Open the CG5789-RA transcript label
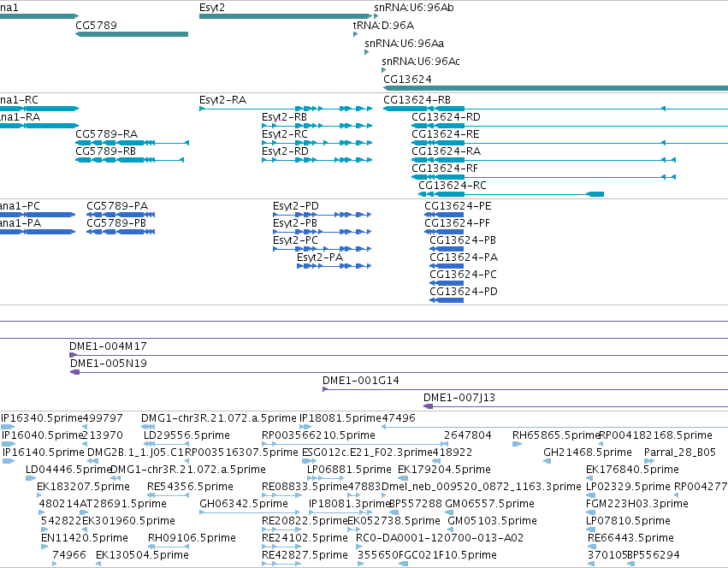 (x=107, y=134)
